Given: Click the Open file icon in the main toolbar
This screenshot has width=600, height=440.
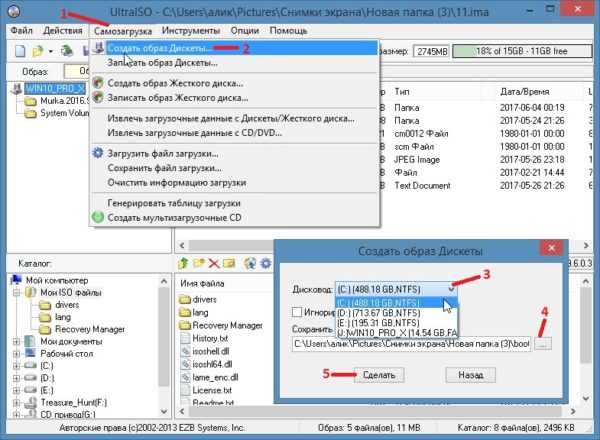Looking at the screenshot, I should point(37,50).
